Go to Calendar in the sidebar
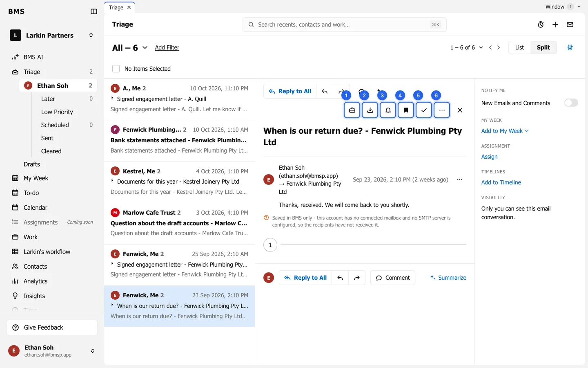 (x=36, y=208)
